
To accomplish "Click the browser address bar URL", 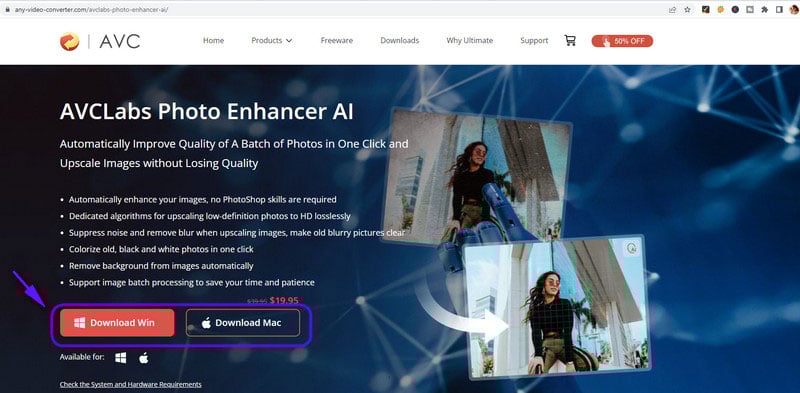I will pos(90,9).
